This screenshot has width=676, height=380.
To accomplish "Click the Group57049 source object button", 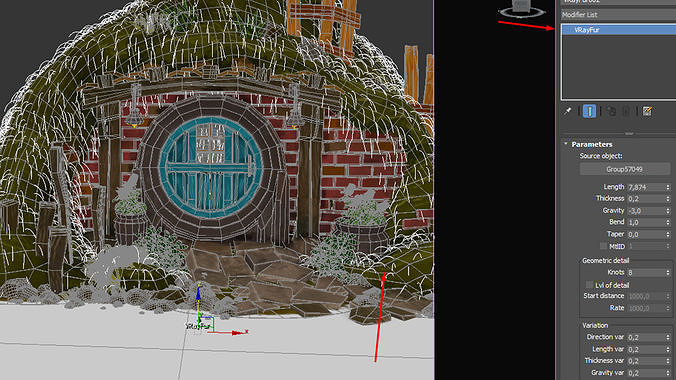I will coord(625,169).
